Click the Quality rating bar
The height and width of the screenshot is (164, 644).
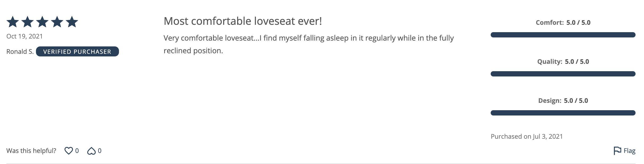click(x=563, y=74)
